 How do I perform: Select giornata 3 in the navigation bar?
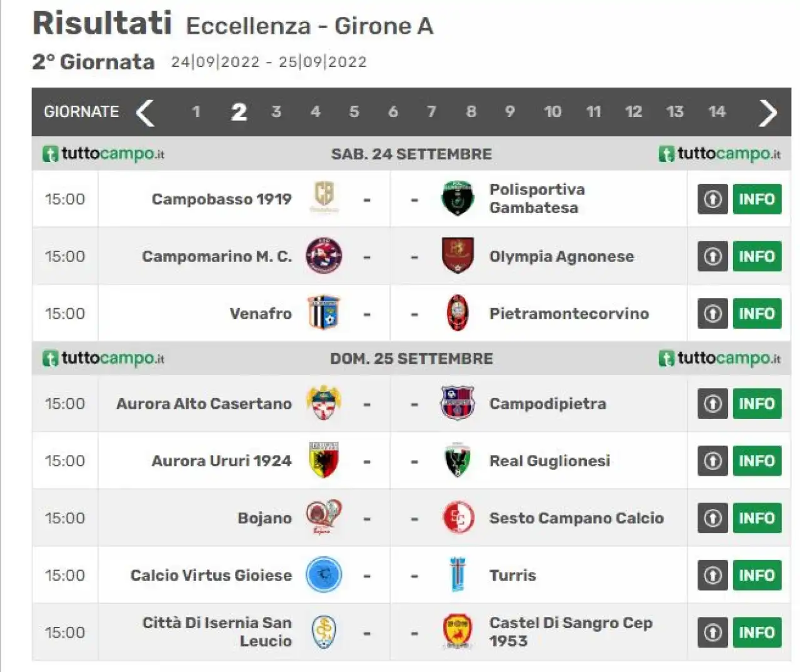pos(276,112)
